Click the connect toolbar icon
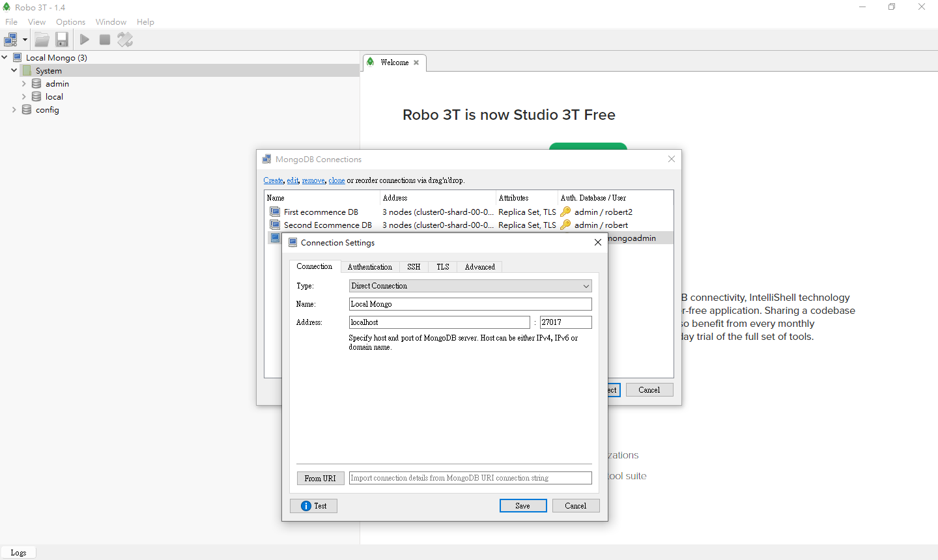The width and height of the screenshot is (938, 560). pyautogui.click(x=10, y=40)
